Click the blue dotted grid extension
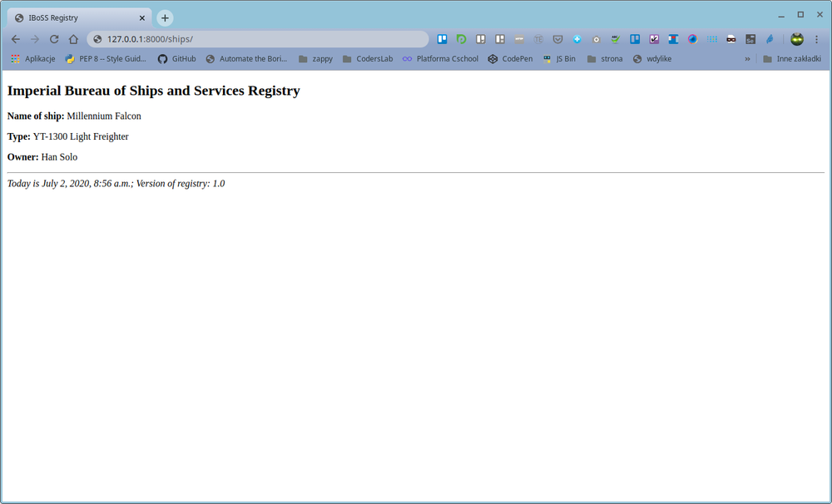 coord(712,39)
